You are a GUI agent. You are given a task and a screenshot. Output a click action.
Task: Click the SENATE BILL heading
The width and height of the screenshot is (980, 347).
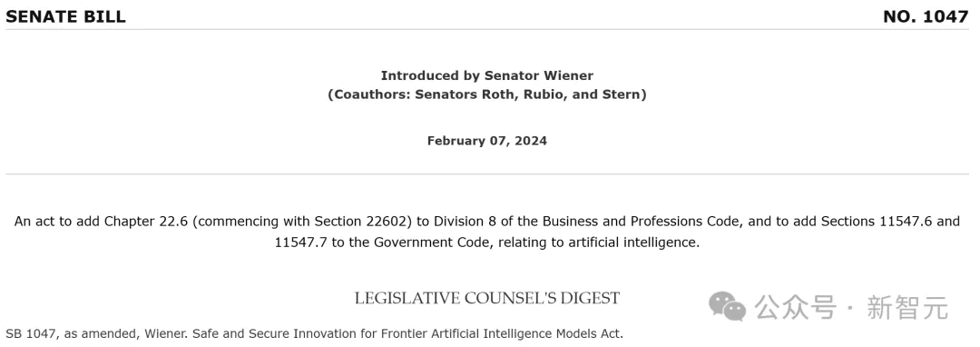pos(65,17)
